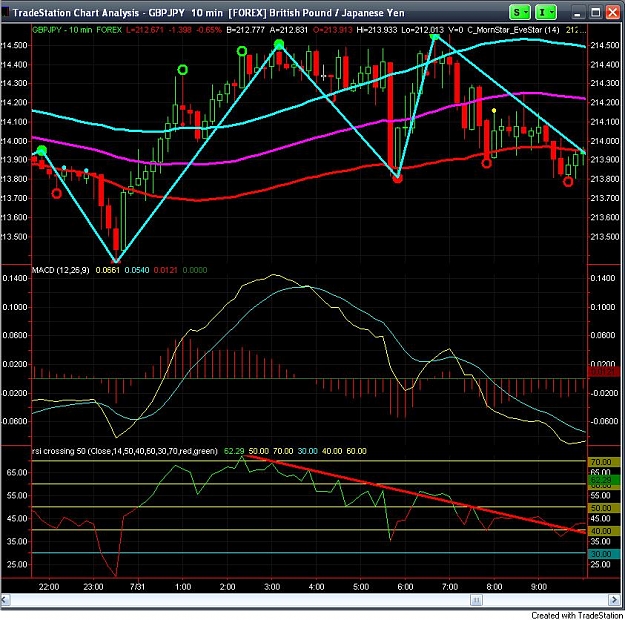Image resolution: width=625 pixels, height=620 pixels.
Task: Click the '7/31' date label on time axis
Action: point(137,587)
